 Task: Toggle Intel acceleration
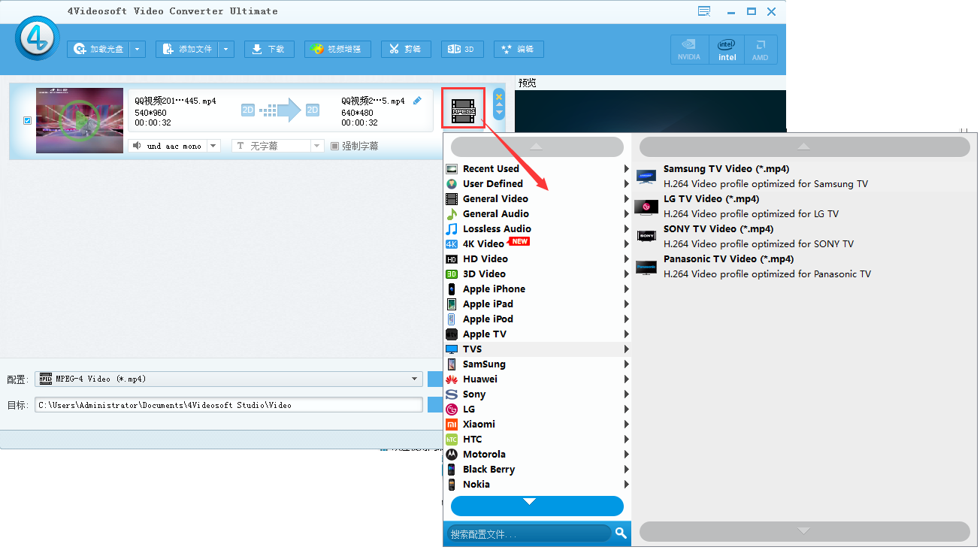click(x=727, y=50)
